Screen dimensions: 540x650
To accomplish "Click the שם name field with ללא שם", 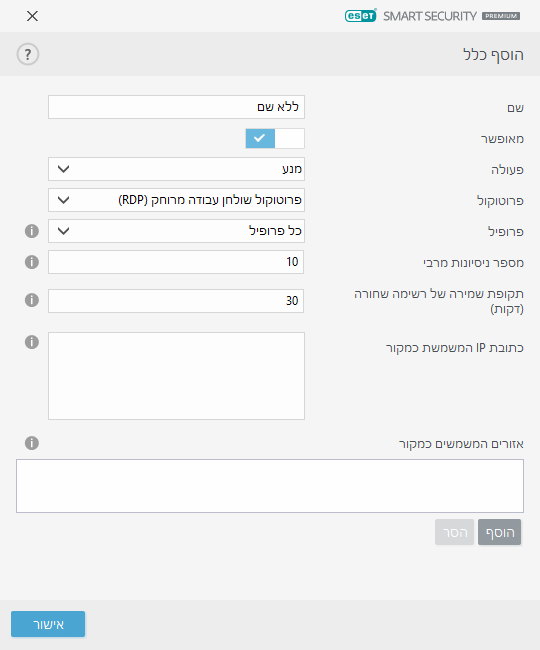I will point(177,107).
